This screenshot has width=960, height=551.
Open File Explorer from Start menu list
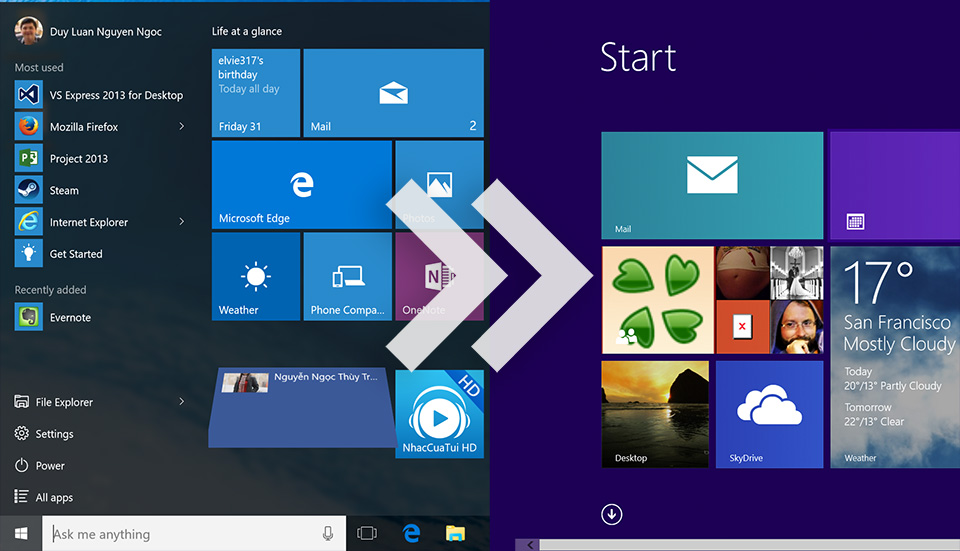pos(54,402)
